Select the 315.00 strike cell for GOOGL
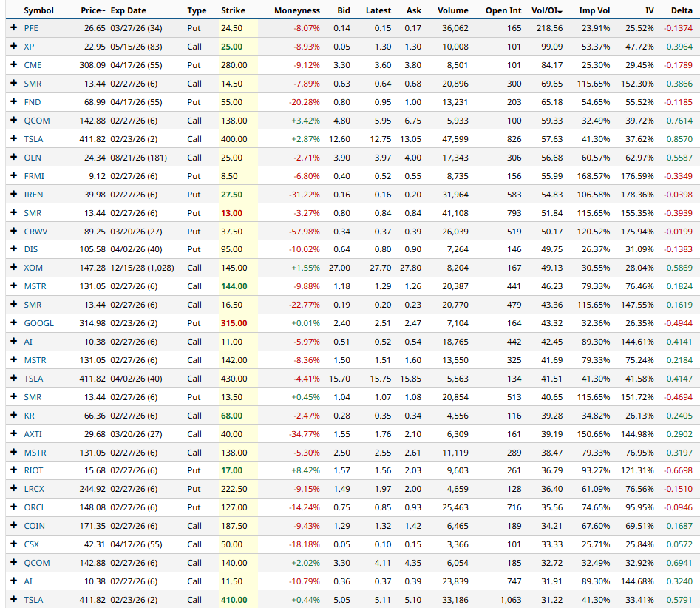 (x=234, y=323)
